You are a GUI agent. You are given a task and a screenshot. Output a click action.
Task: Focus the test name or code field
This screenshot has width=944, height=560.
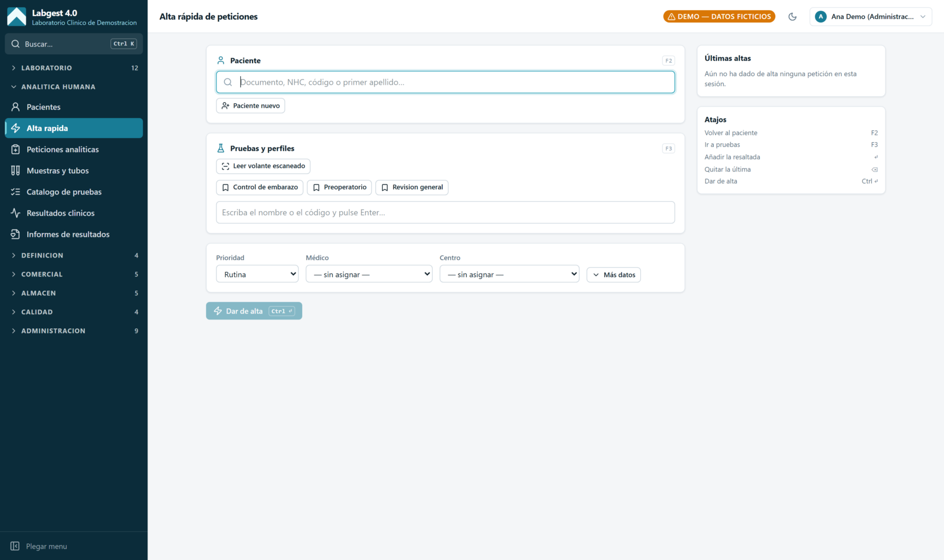(445, 212)
